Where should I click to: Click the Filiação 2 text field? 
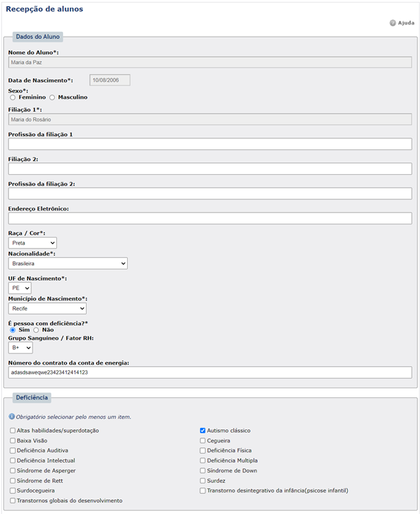210,169
